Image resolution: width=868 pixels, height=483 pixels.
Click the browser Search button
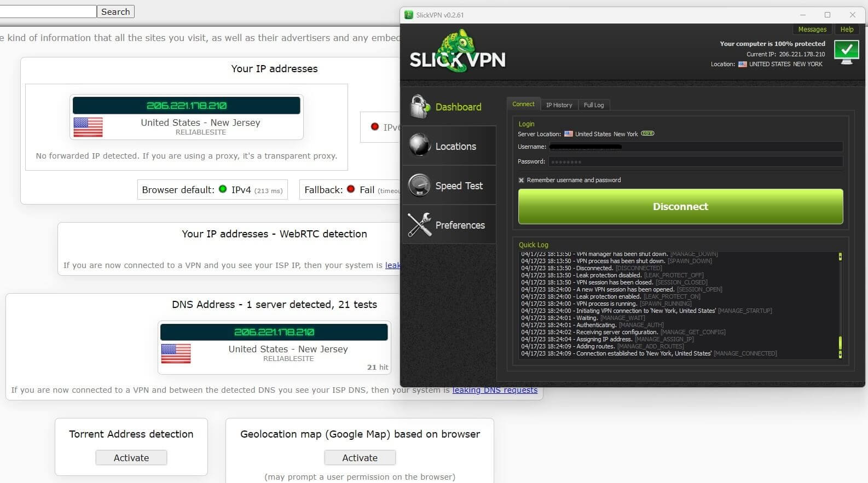[x=115, y=11]
